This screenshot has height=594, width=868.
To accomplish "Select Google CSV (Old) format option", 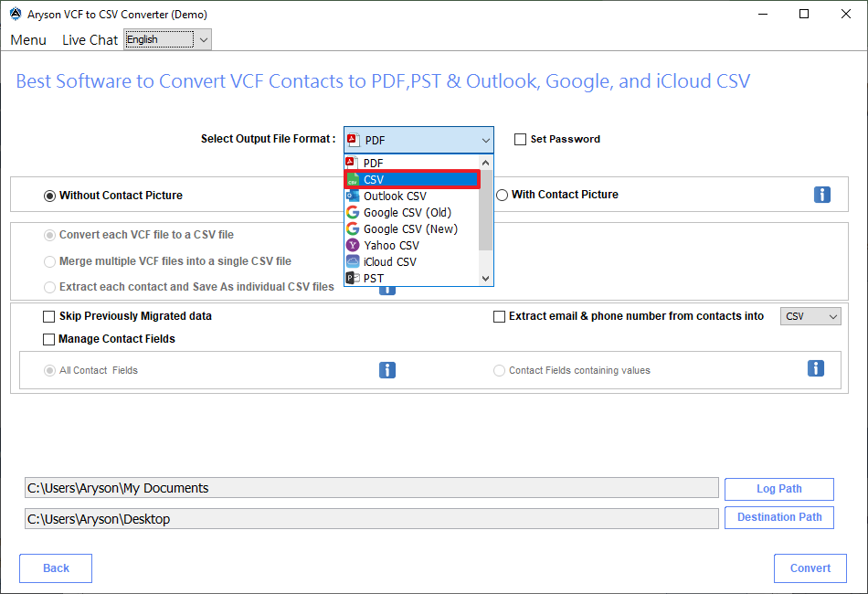I will 412,213.
